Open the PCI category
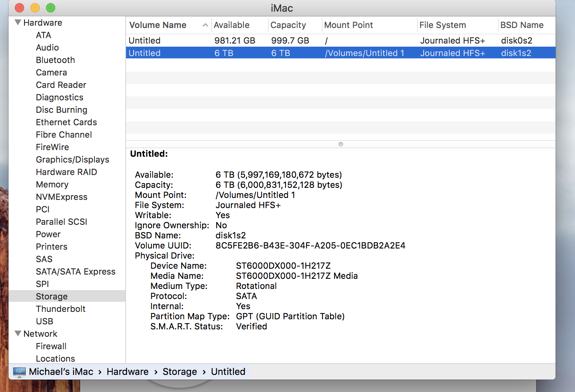Viewport: 575px width, 392px height. [x=43, y=209]
